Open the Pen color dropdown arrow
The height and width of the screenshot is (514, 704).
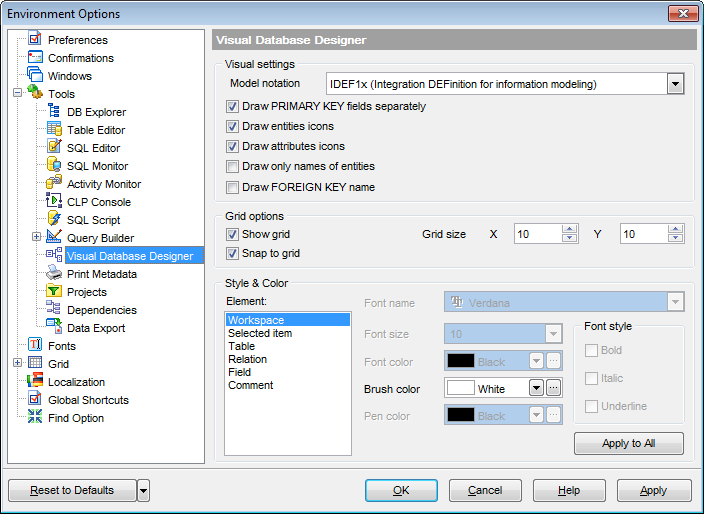(537, 415)
